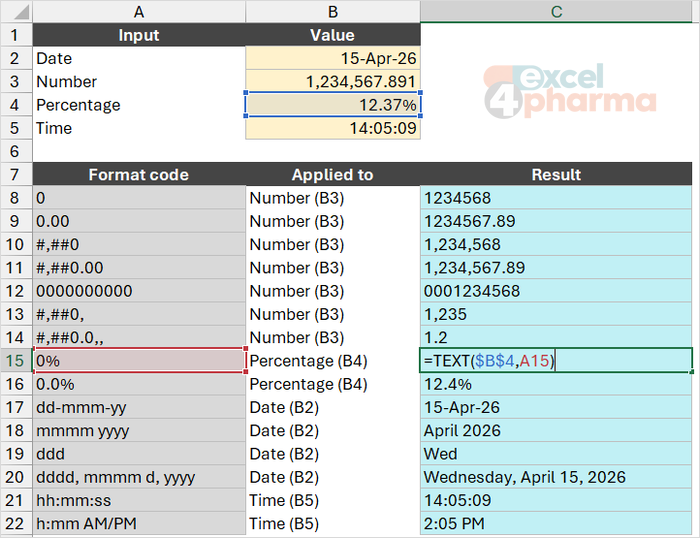Select format code cell '#,##0' in row 10

139,244
